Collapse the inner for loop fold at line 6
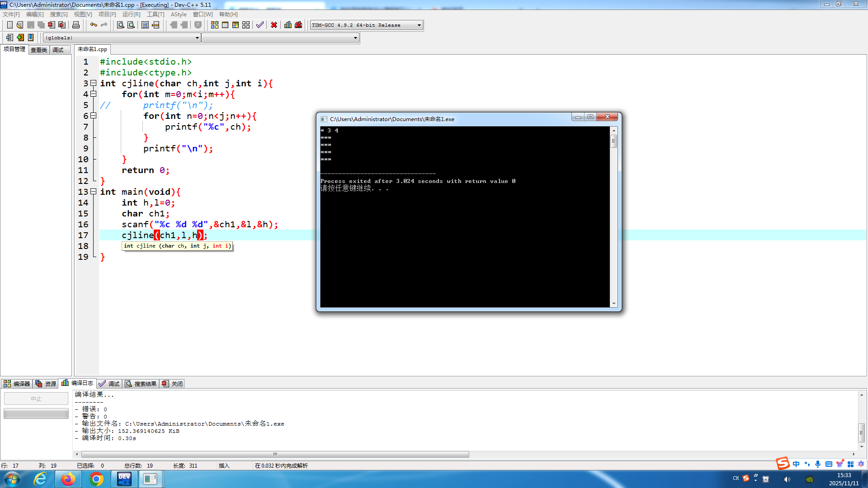This screenshot has width=868, height=488. point(94,116)
